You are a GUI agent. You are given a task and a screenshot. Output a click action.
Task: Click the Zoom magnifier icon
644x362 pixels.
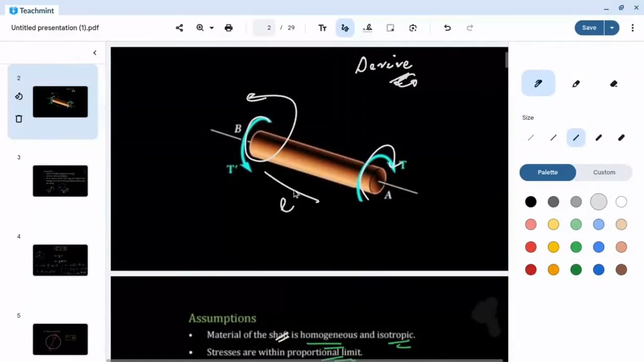(200, 28)
